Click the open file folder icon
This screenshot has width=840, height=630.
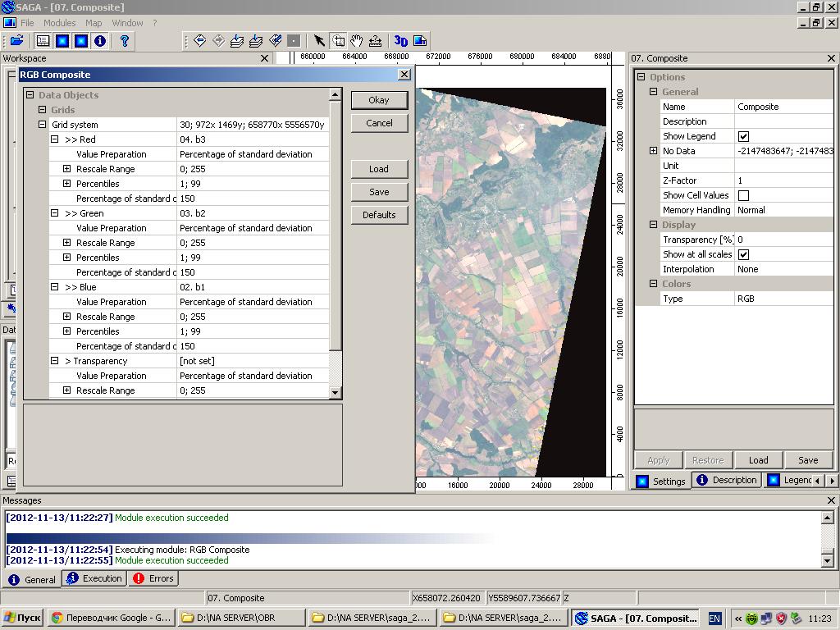pos(16,41)
